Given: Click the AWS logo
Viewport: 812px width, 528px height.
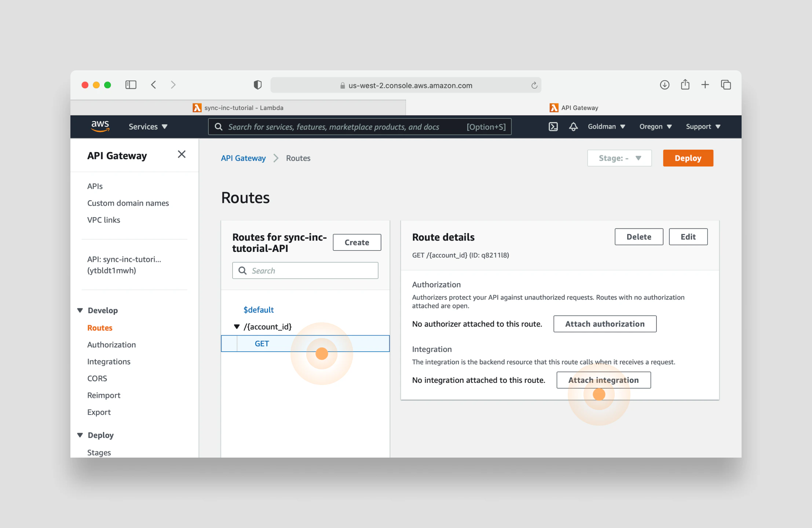Looking at the screenshot, I should [100, 126].
